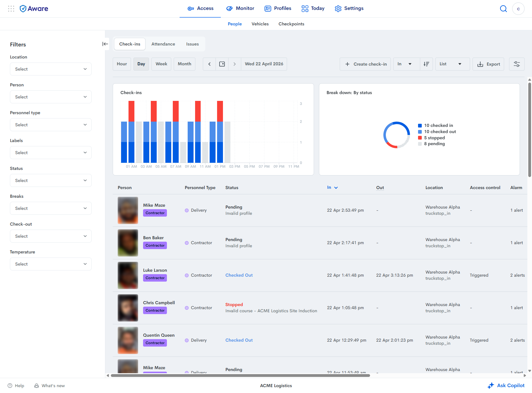Go to previous day arrow

pyautogui.click(x=209, y=64)
